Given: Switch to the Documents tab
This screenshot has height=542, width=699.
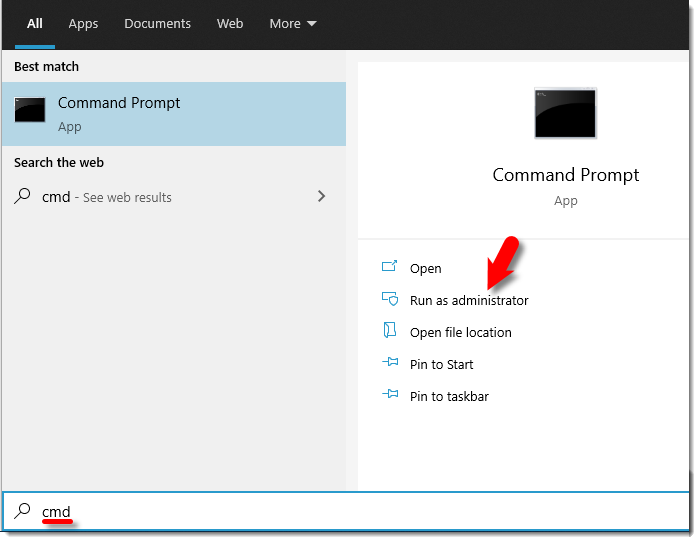Looking at the screenshot, I should point(157,23).
